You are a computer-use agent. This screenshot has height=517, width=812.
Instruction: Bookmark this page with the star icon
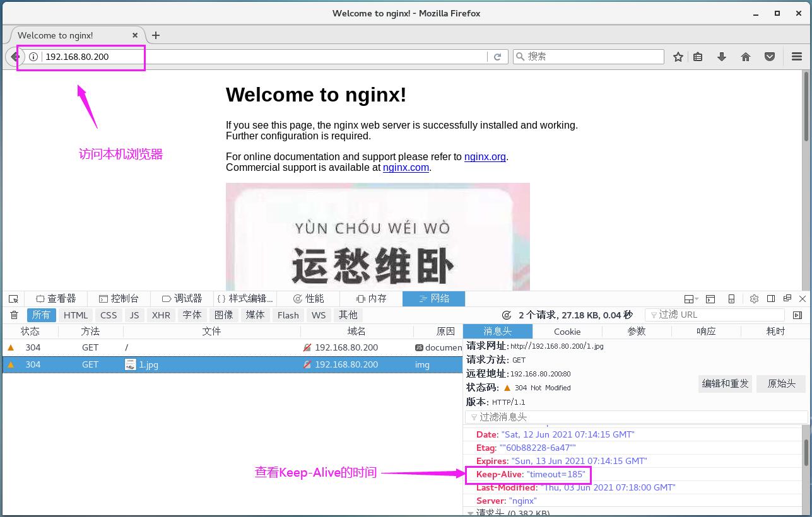(678, 57)
